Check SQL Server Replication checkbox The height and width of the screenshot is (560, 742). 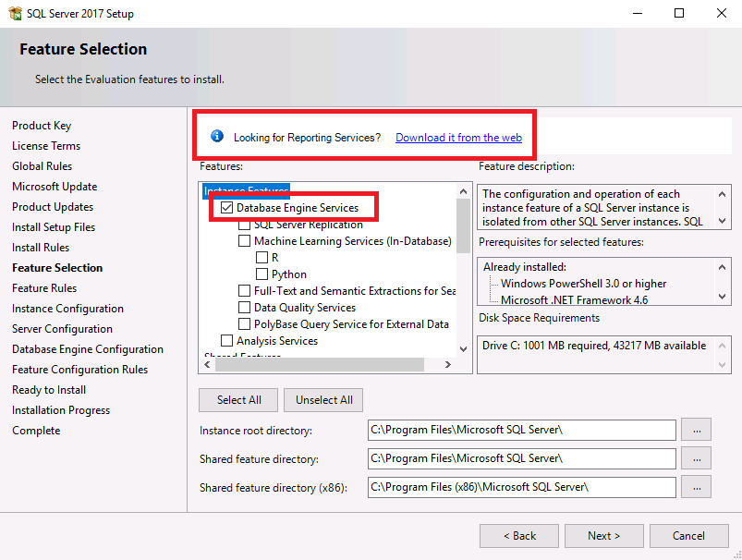(244, 225)
